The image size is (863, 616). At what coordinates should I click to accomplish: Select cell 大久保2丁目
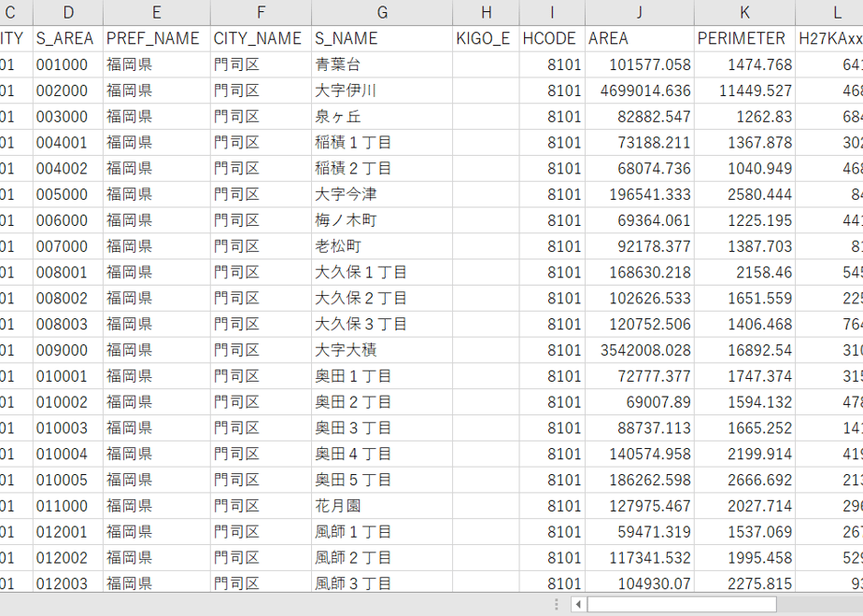pos(382,298)
